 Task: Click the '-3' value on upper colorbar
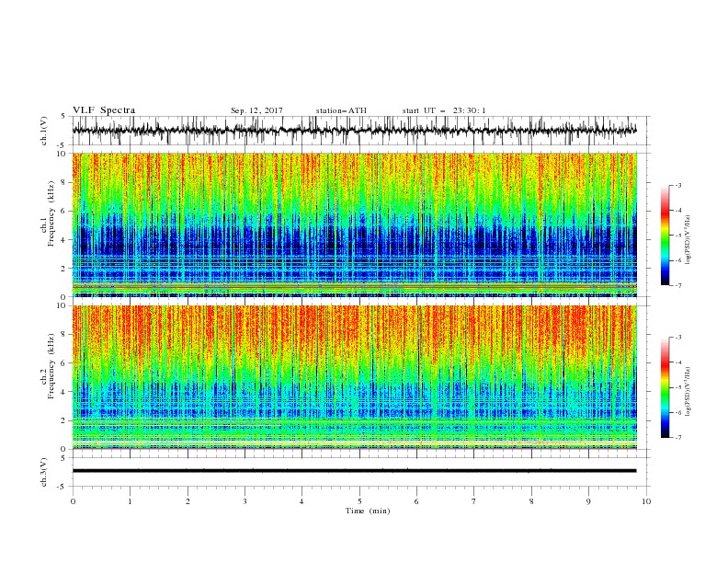677,185
